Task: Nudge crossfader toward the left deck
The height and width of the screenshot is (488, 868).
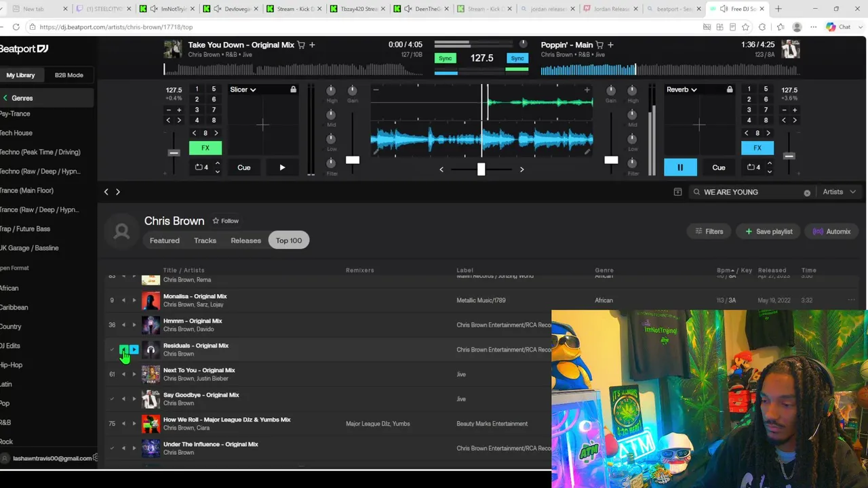Action: (441, 169)
